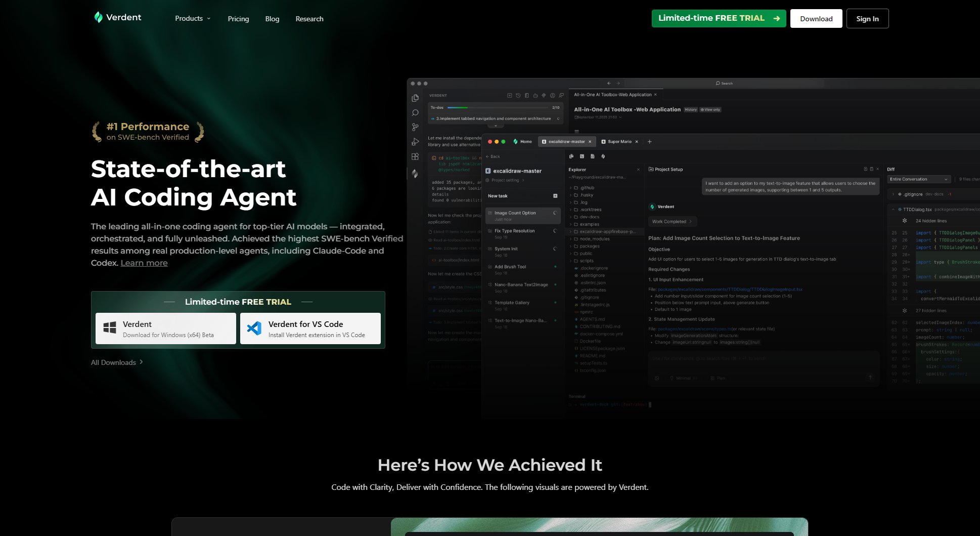Screen dimensions: 980x536
Task: Open the Extensions grid icon
Action: 415,156
